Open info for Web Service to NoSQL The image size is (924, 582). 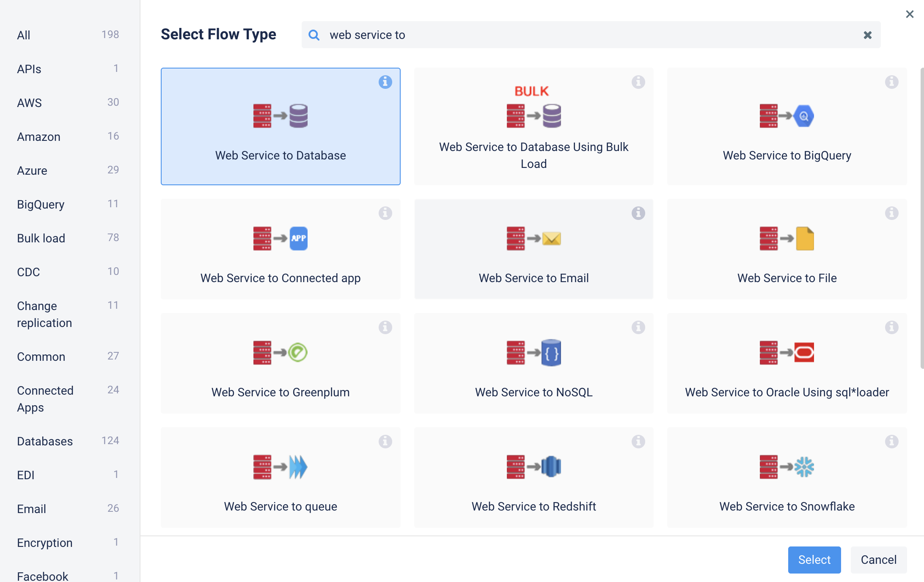click(x=638, y=327)
